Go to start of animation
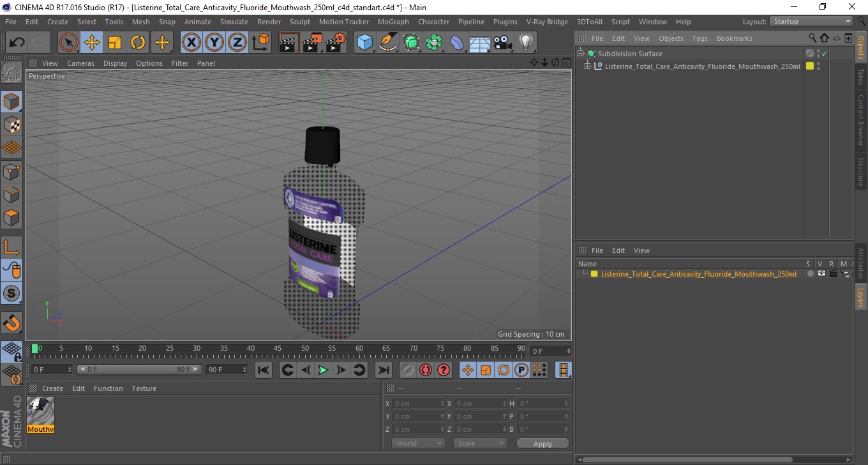 point(264,370)
